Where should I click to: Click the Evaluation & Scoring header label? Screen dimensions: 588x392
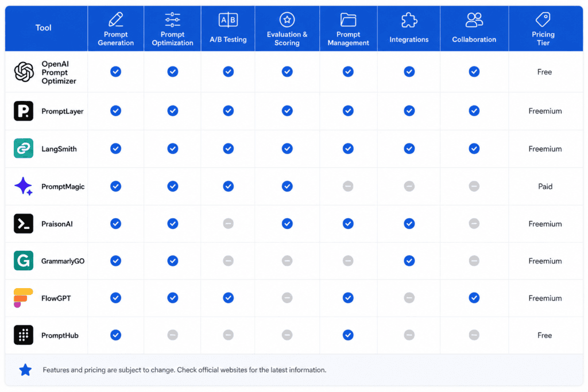pyautogui.click(x=287, y=38)
